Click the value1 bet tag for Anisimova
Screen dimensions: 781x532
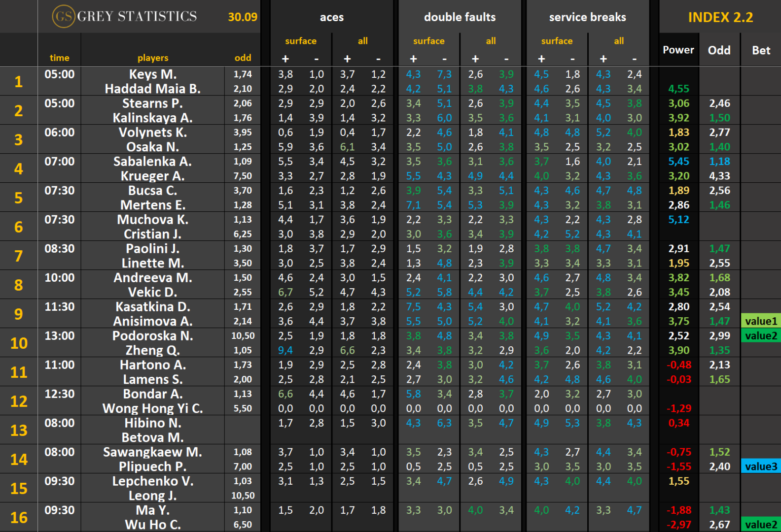tap(761, 321)
